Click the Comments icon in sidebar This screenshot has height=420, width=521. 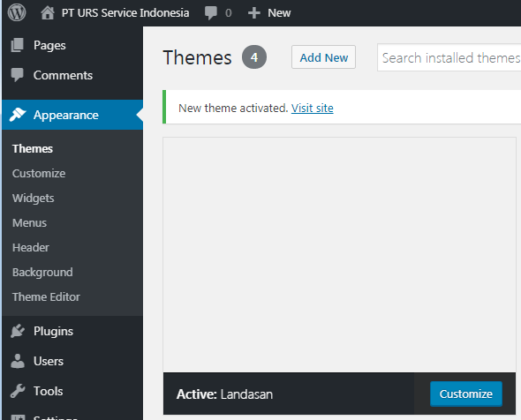pos(18,75)
